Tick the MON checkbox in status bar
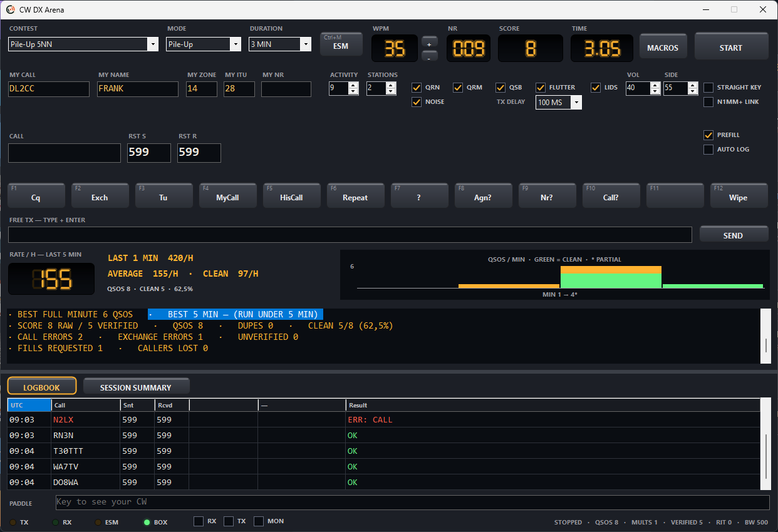Screen dimensions: 778x532 [x=259, y=521]
